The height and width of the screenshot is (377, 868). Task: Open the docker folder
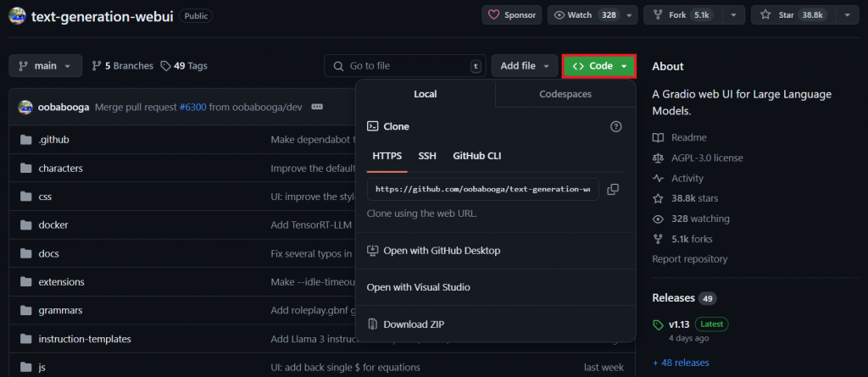point(53,225)
